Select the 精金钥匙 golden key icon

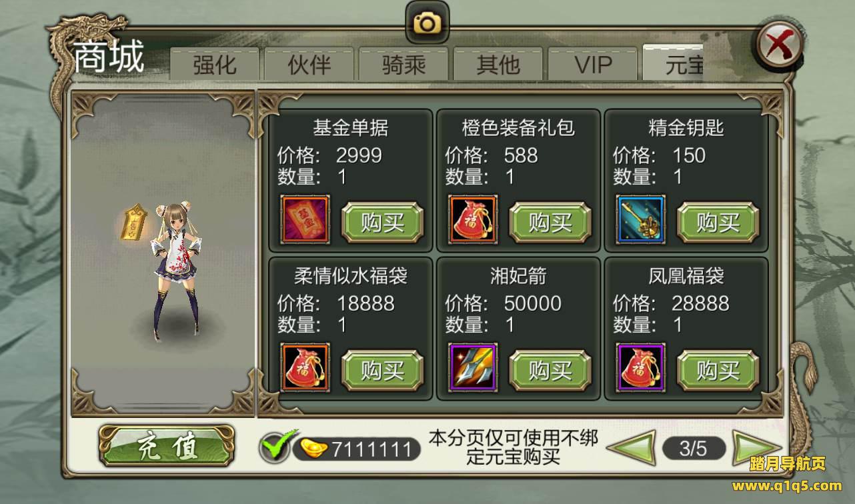[641, 219]
